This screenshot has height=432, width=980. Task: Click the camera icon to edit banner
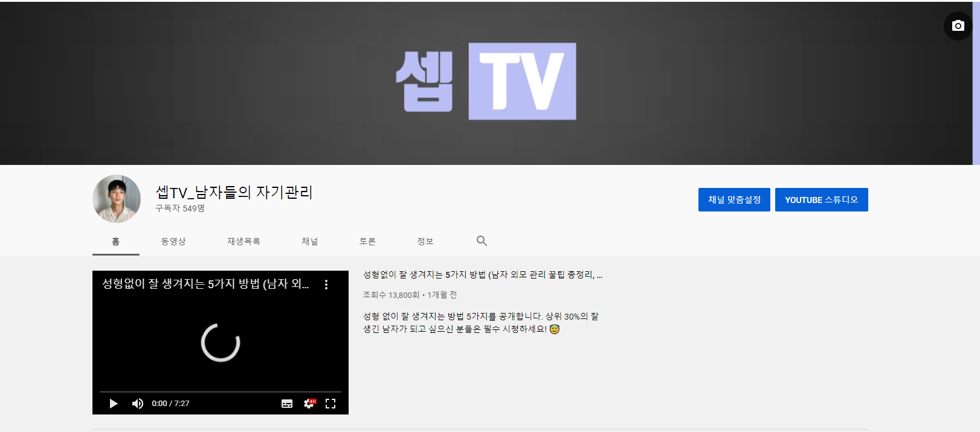pyautogui.click(x=958, y=26)
